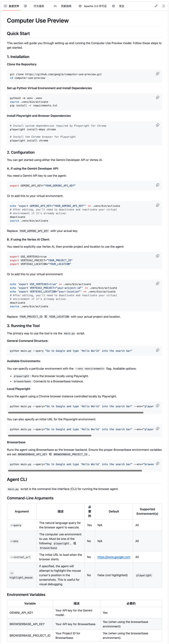Screen dimensions: 169x644
Task: Click Install Playwright and Browser Dependencies subheading
Action: pos(39,116)
